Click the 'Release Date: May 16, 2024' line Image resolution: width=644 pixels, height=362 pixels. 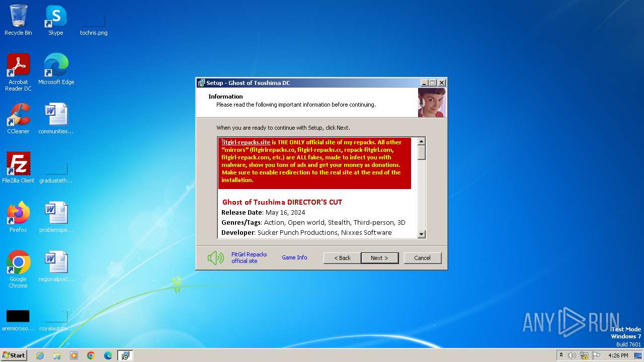[263, 212]
